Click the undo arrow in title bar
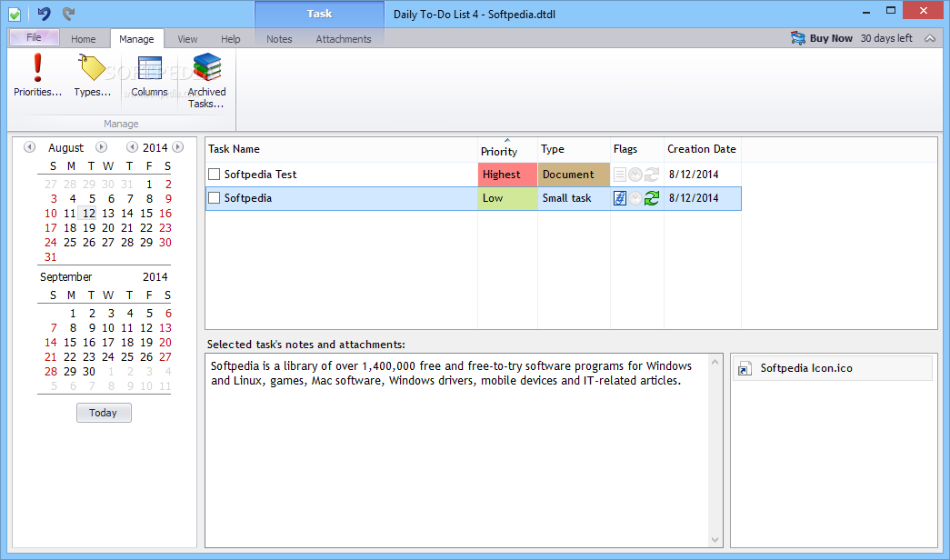This screenshot has width=950, height=560. coord(44,14)
